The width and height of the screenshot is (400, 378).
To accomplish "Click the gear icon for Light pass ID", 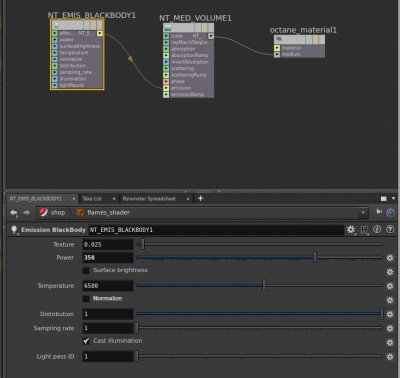I will 390,357.
